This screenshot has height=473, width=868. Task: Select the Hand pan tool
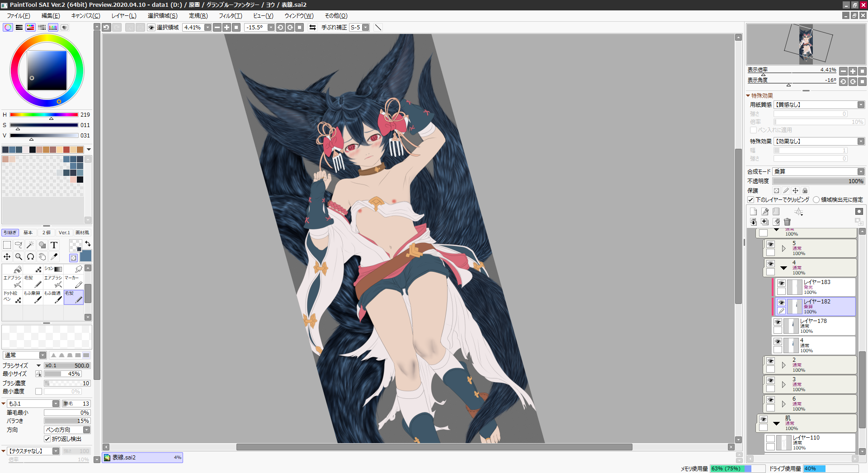coord(42,256)
